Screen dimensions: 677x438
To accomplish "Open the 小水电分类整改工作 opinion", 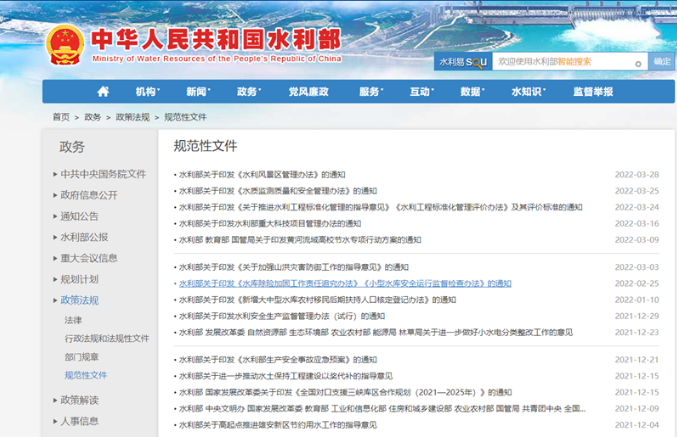I will tap(376, 333).
